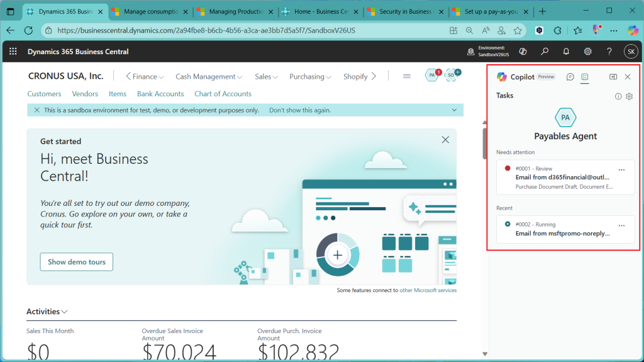
Task: Click the Environment SandboxV26US indicator icon
Action: point(470,52)
